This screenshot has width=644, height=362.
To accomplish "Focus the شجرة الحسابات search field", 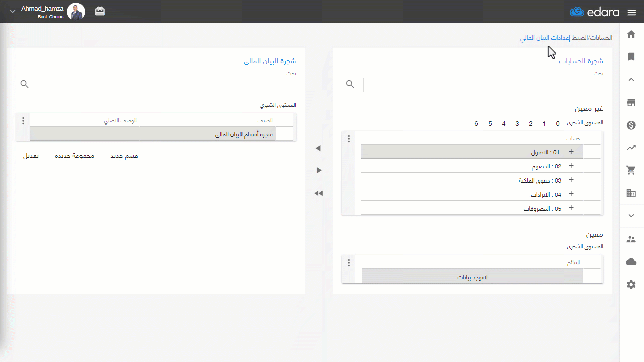I will tap(483, 85).
